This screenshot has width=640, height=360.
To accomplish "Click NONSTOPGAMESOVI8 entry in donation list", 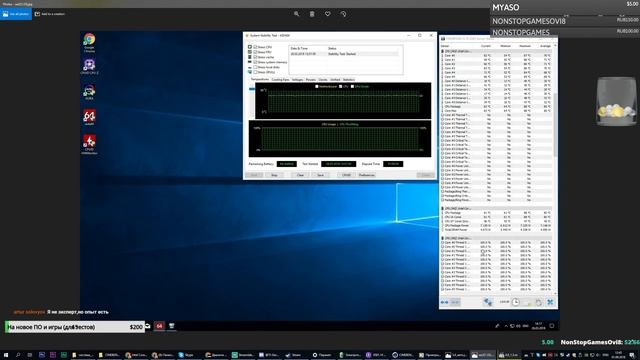I will pos(564,21).
